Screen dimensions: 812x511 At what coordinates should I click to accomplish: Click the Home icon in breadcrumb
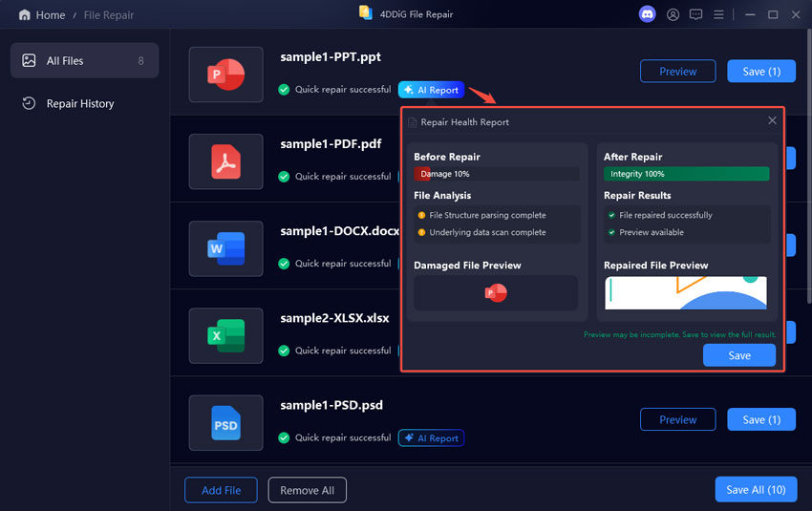[24, 15]
